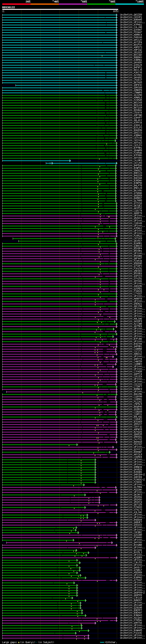Select hit UniRef100_Q5ZHY1
Viewport: 146px width, 644px height.
(131, 218)
